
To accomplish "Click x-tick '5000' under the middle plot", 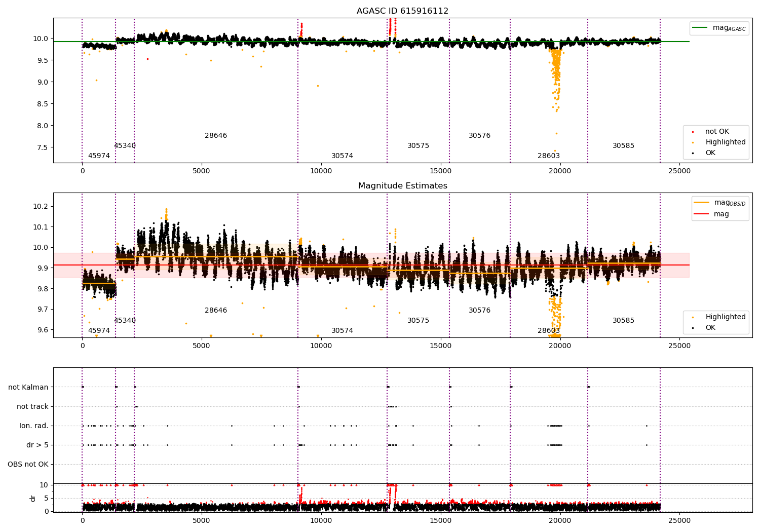I will pos(202,346).
